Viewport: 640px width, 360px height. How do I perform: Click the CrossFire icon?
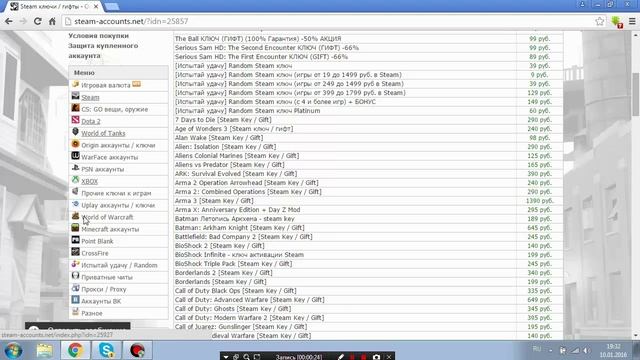point(75,252)
